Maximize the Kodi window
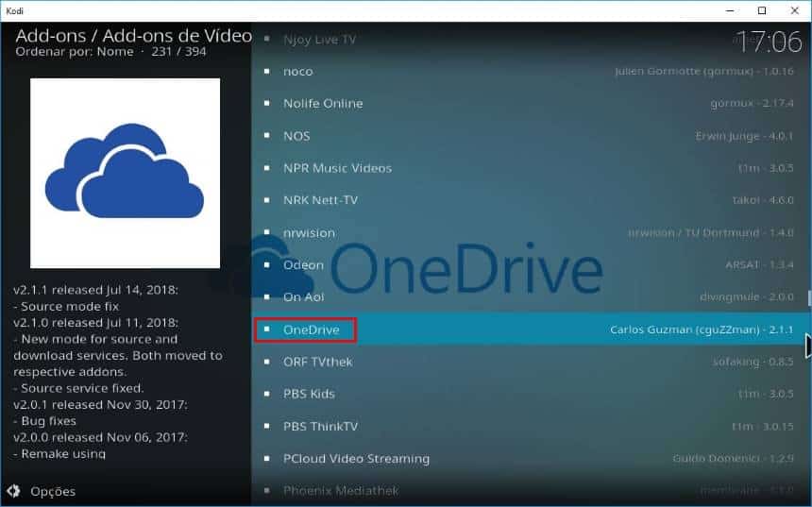812x507 pixels. pyautogui.click(x=762, y=10)
